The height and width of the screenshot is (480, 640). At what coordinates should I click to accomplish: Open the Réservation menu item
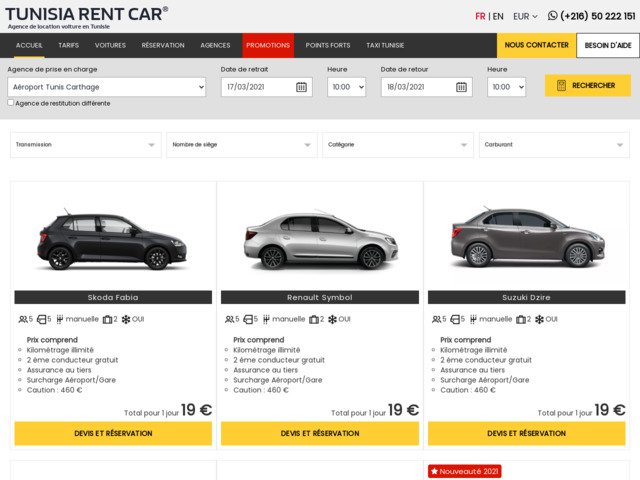point(163,45)
